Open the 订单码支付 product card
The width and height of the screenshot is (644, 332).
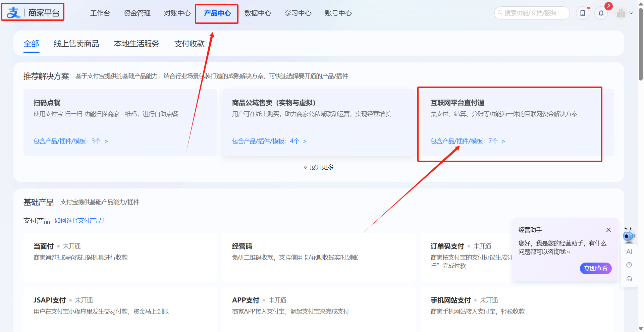(466, 257)
